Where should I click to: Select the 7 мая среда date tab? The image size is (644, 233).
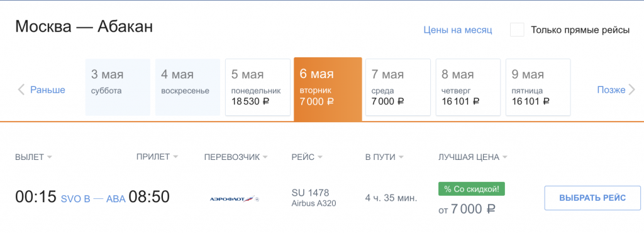tap(398, 87)
